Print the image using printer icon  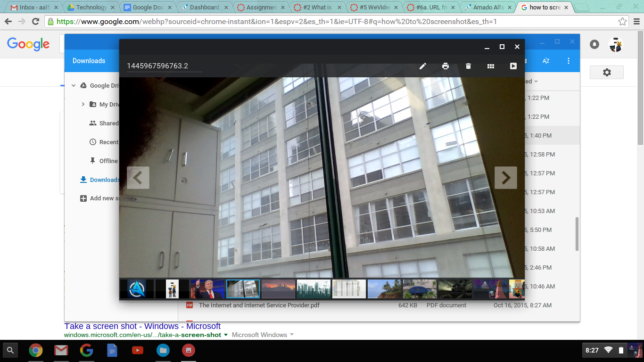tap(446, 66)
